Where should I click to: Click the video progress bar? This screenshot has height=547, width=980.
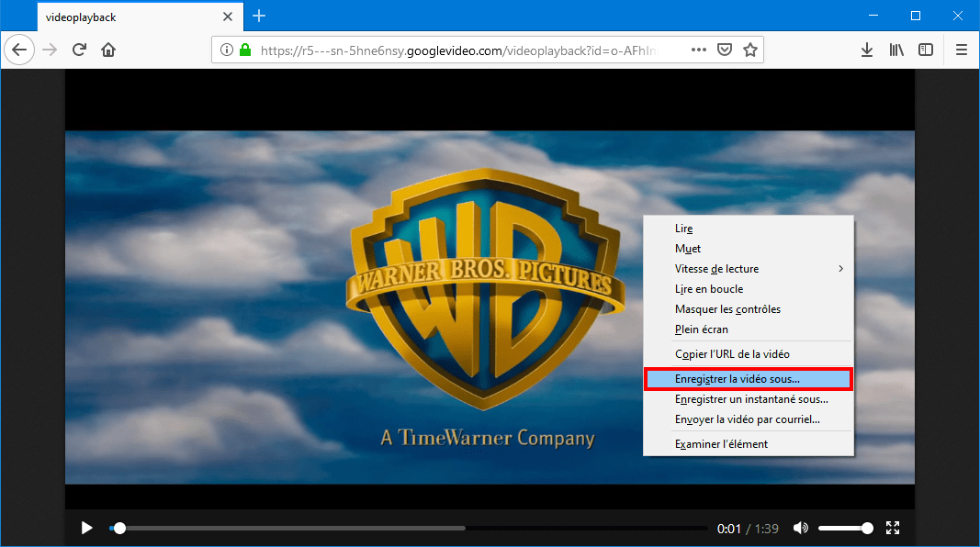click(408, 529)
